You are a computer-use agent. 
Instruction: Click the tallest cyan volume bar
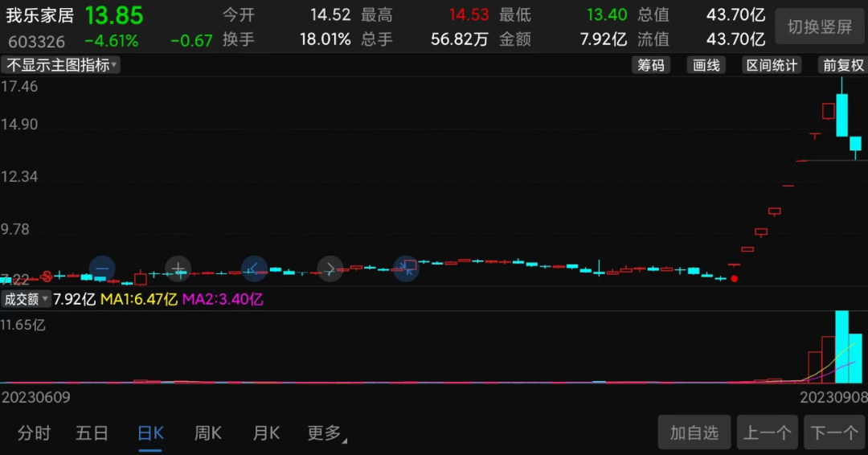(x=841, y=347)
